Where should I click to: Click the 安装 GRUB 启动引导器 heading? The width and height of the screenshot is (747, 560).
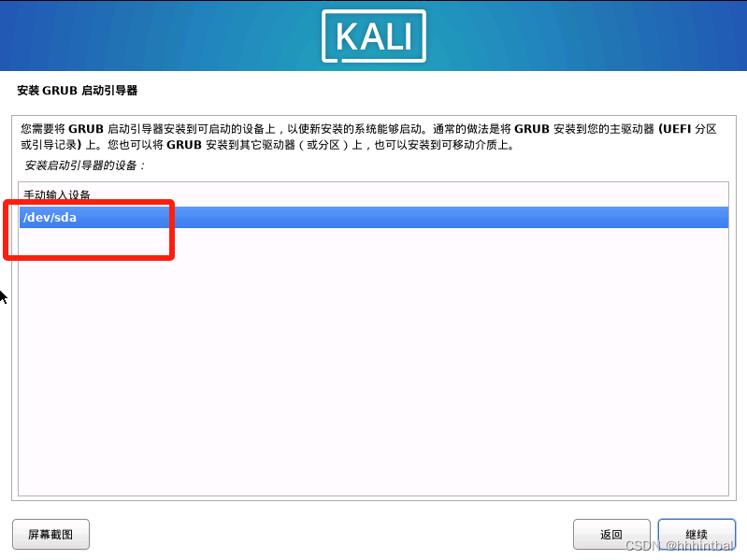pyautogui.click(x=78, y=91)
